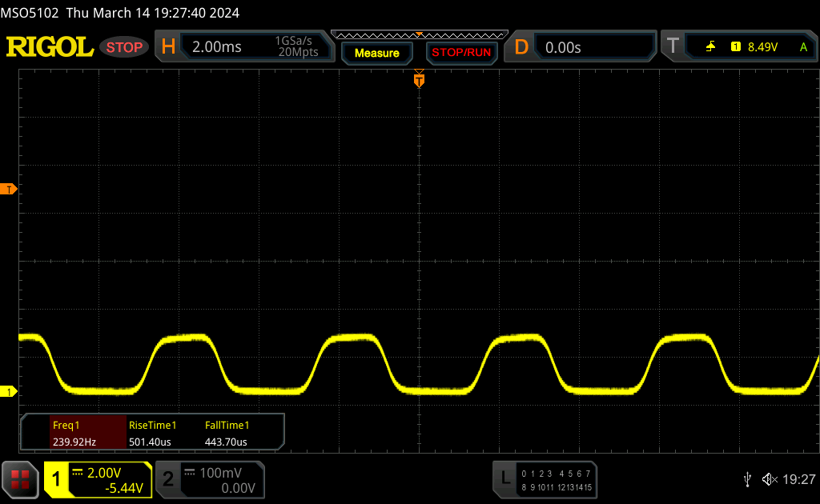The width and height of the screenshot is (820, 504).
Task: Toggle digital channels 0 1 2 3 group
Action: click(537, 474)
